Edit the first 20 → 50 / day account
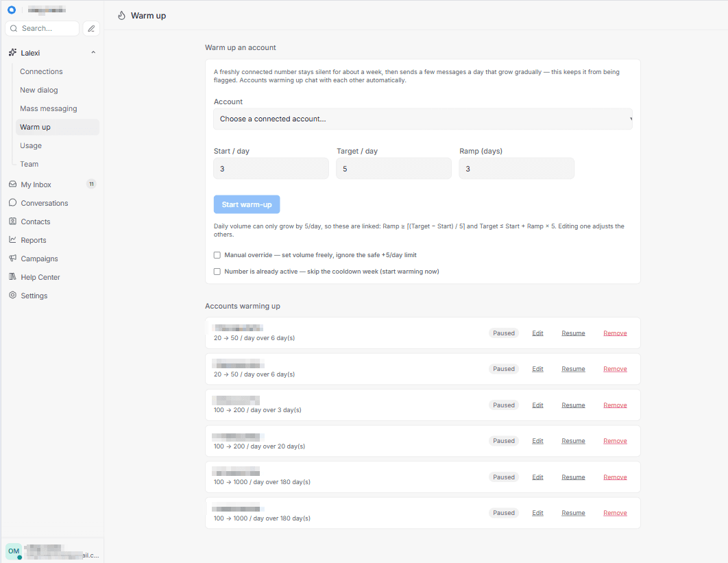The width and height of the screenshot is (728, 563). click(537, 333)
